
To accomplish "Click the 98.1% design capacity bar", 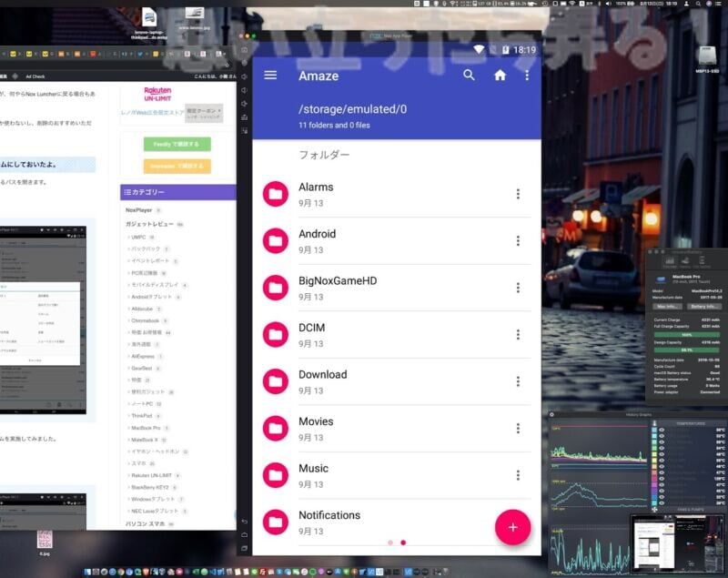I will 687,350.
